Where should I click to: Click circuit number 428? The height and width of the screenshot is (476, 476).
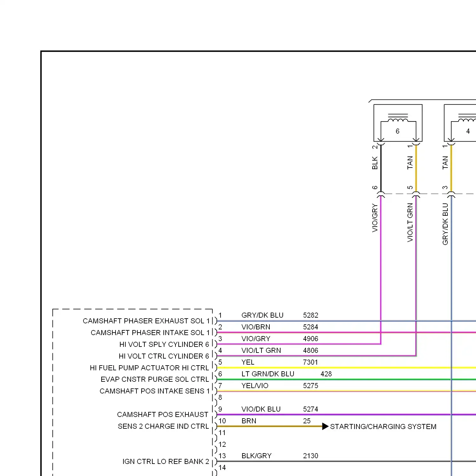point(326,374)
